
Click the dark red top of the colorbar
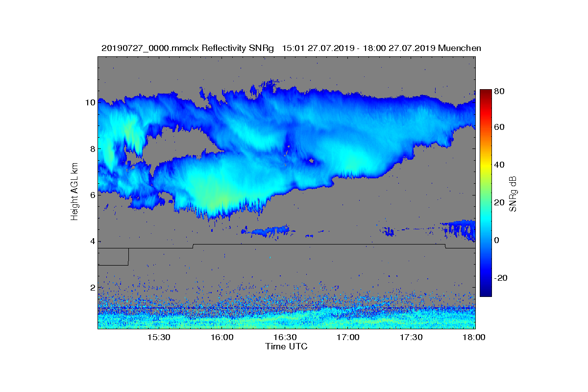pos(486,93)
